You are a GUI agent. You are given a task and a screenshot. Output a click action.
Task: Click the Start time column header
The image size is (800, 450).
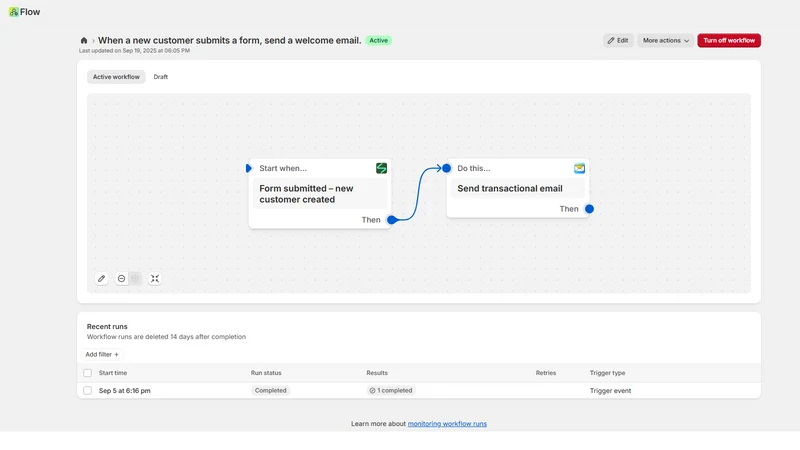113,373
